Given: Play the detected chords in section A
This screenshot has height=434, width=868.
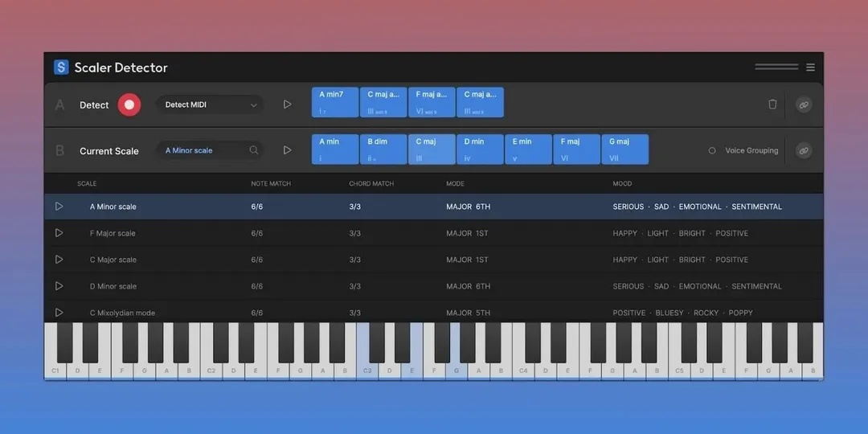Looking at the screenshot, I should pyautogui.click(x=287, y=104).
